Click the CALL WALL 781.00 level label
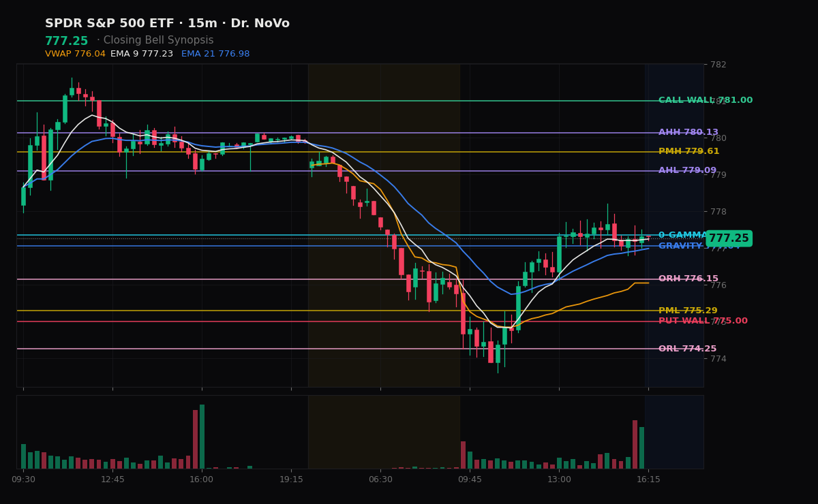 click(x=706, y=100)
